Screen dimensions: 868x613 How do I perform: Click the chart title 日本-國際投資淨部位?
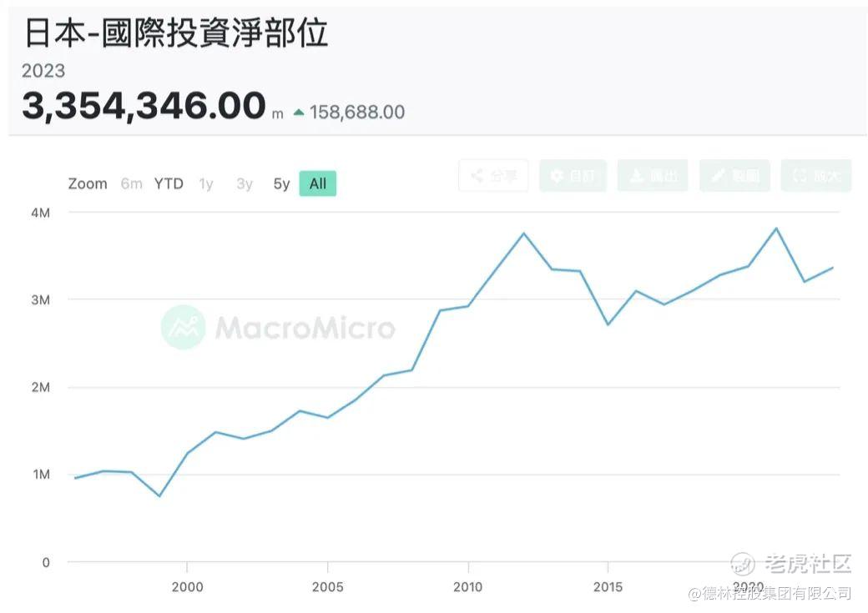click(176, 33)
